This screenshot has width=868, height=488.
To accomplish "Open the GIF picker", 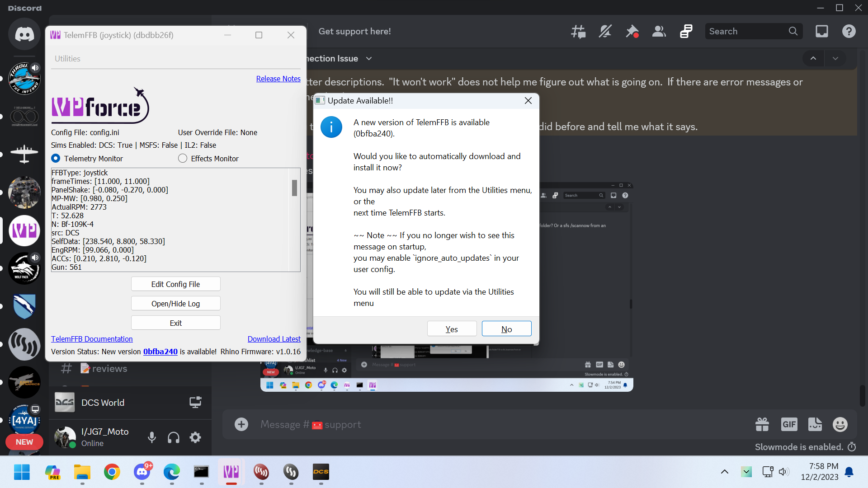I will pyautogui.click(x=789, y=424).
